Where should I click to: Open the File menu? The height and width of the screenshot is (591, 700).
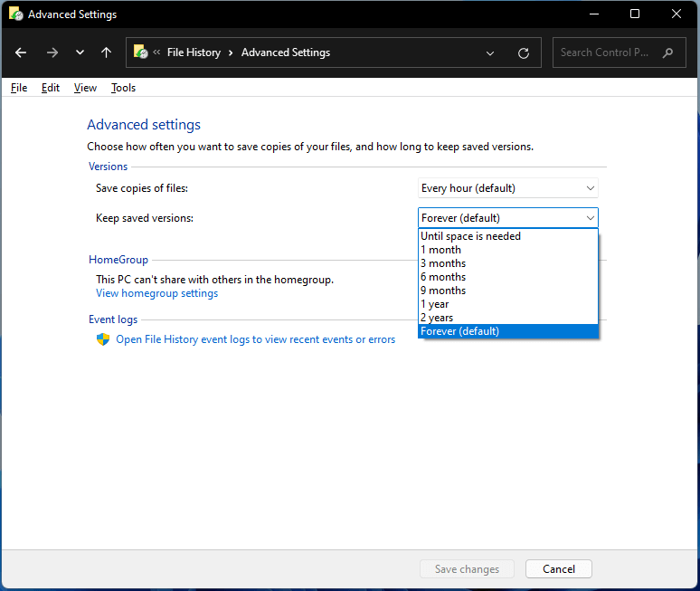coord(19,88)
